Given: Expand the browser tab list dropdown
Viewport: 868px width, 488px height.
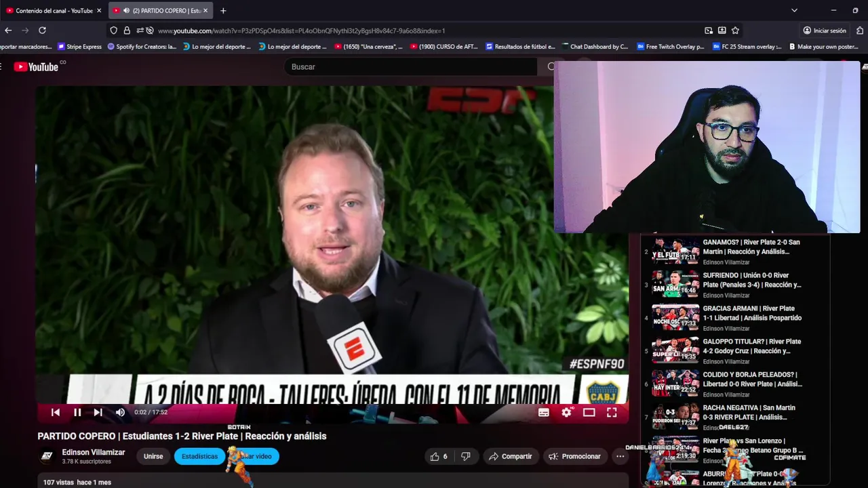Looking at the screenshot, I should (x=794, y=10).
